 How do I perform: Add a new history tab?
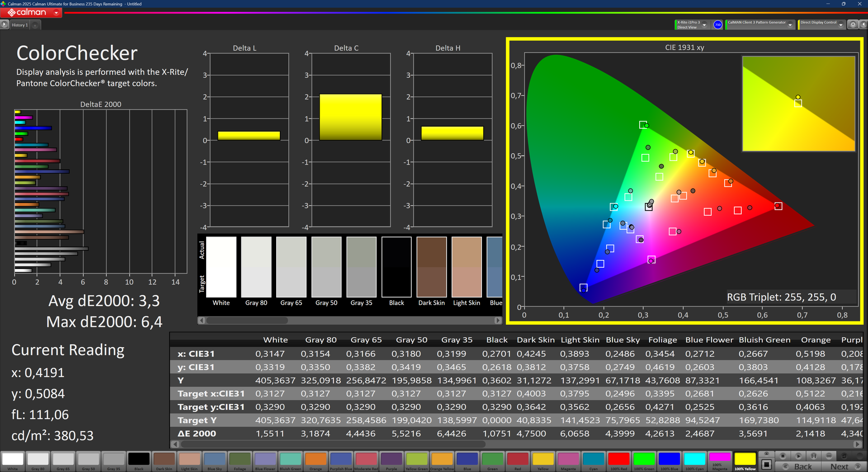point(35,25)
